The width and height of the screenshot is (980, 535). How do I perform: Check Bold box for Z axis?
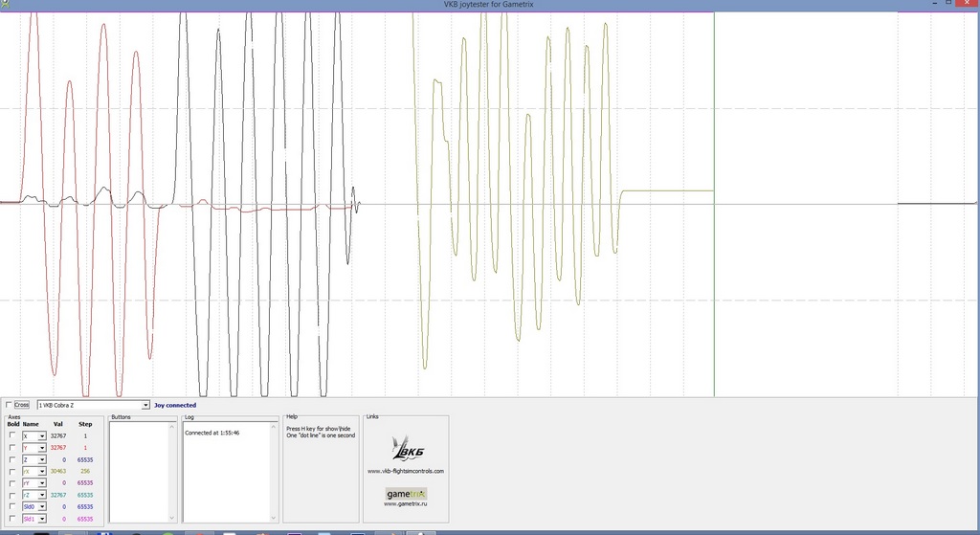tap(12, 459)
